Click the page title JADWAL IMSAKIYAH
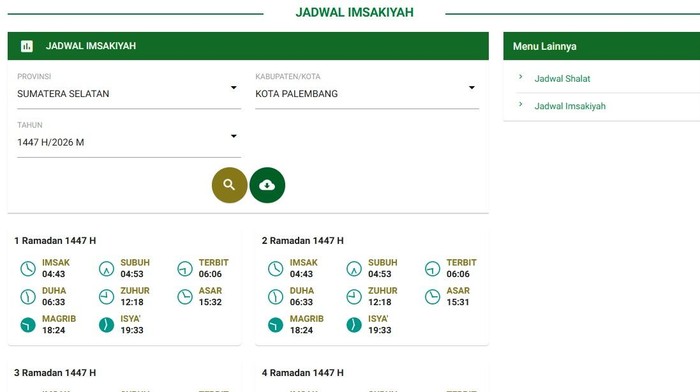This screenshot has width=700, height=392. [x=354, y=13]
